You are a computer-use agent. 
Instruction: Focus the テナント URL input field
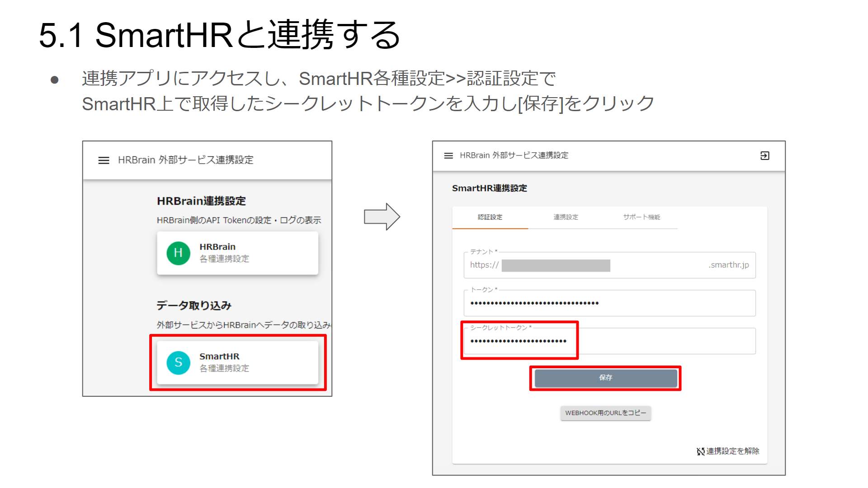coord(610,265)
